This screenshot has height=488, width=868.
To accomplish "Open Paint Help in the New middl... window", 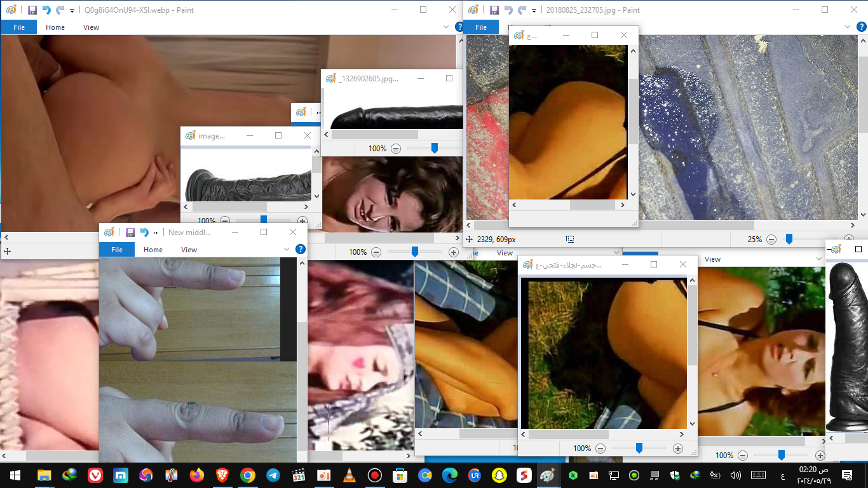I will pyautogui.click(x=301, y=250).
